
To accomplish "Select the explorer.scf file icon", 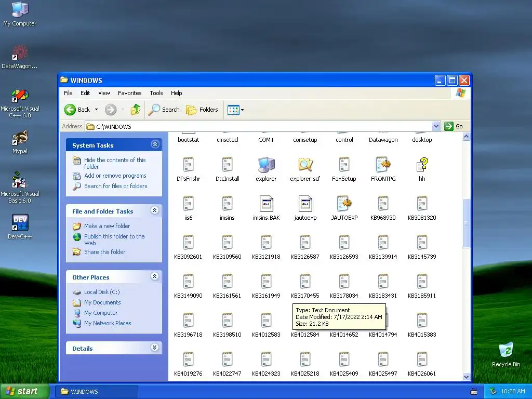I will click(x=305, y=165).
